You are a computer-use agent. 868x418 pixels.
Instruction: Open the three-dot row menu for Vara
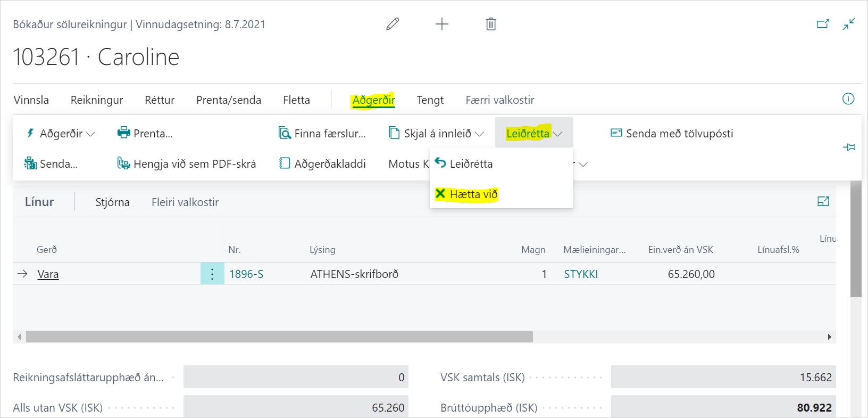pos(212,274)
